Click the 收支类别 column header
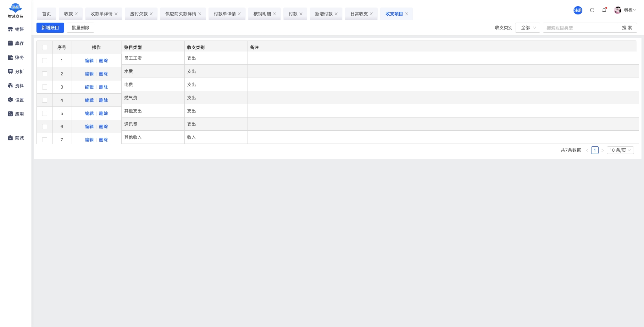The height and width of the screenshot is (327, 644). tap(216, 47)
